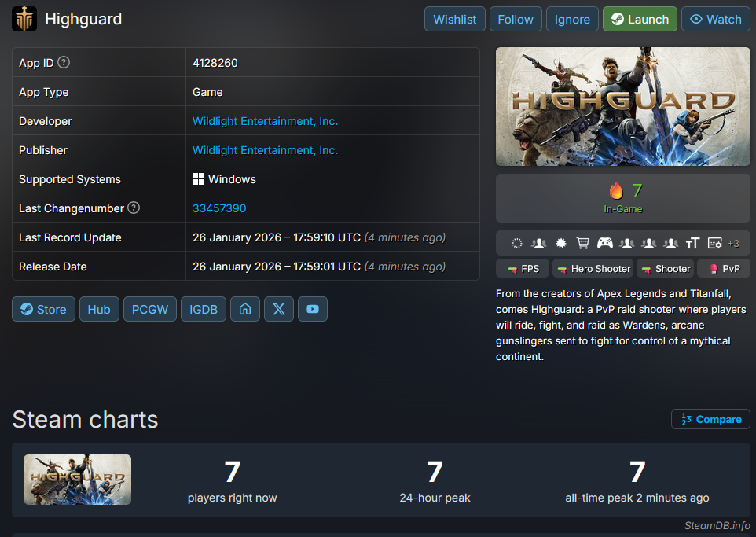
Task: Select the PvP tag
Action: coord(723,268)
